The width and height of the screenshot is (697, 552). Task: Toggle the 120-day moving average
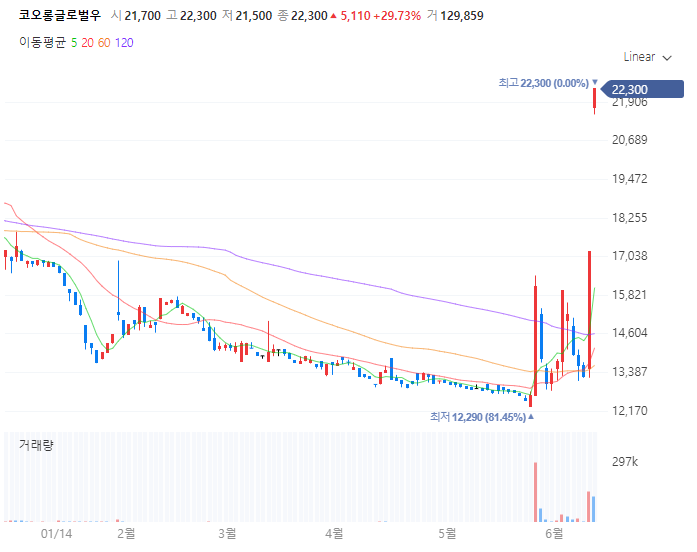coord(124,43)
